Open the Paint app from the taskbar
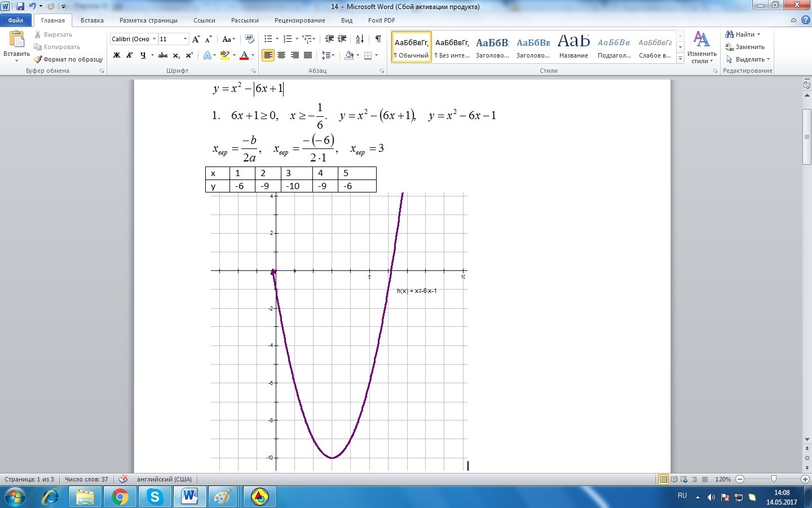This screenshot has width=812, height=508. 222,497
